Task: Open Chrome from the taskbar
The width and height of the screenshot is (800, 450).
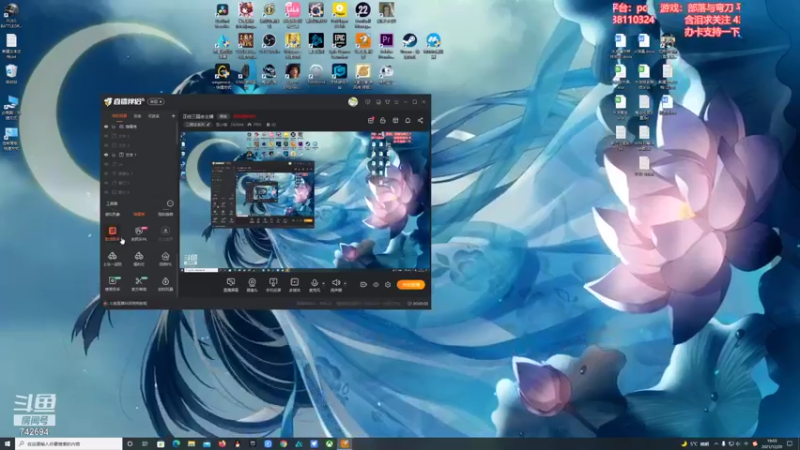Action: (283, 444)
